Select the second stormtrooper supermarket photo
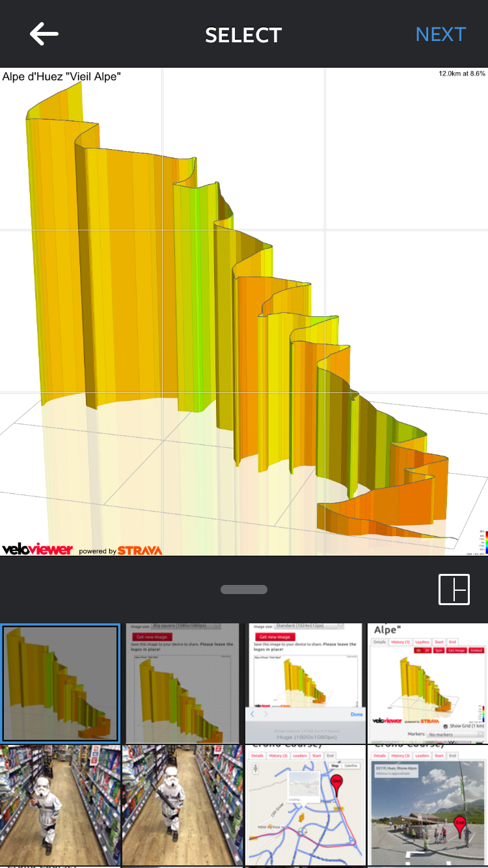 [x=182, y=806]
